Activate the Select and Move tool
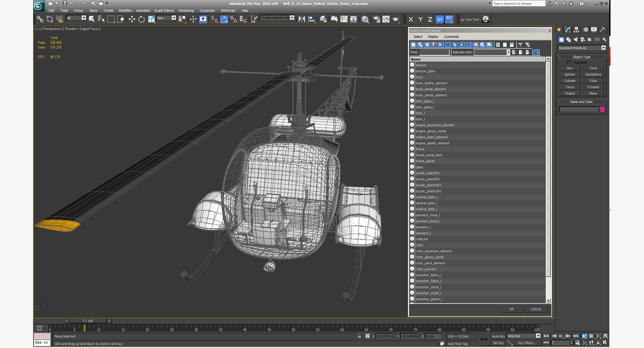Screen dimensions: 644x348 click(132, 19)
